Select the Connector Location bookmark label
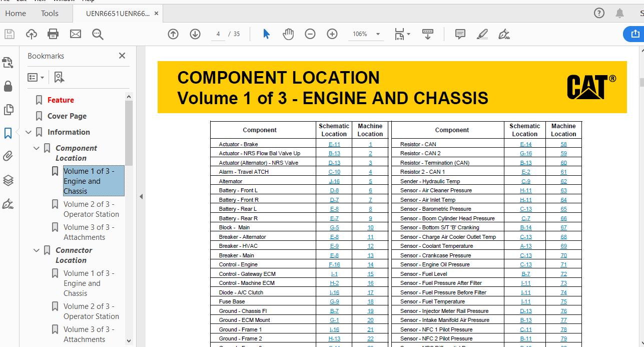 click(x=74, y=255)
